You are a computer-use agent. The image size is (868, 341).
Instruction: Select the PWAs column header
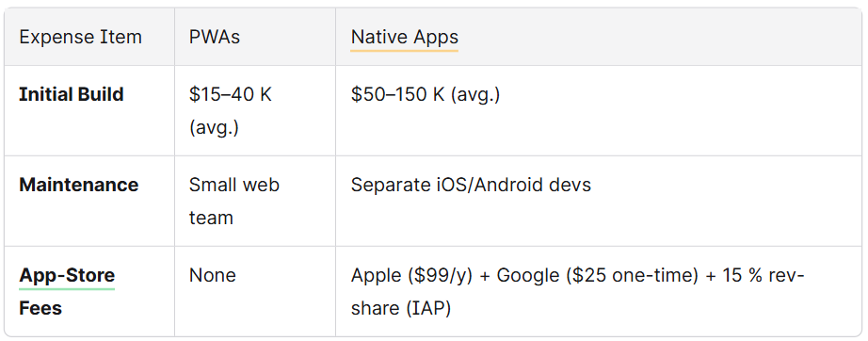pyautogui.click(x=215, y=37)
